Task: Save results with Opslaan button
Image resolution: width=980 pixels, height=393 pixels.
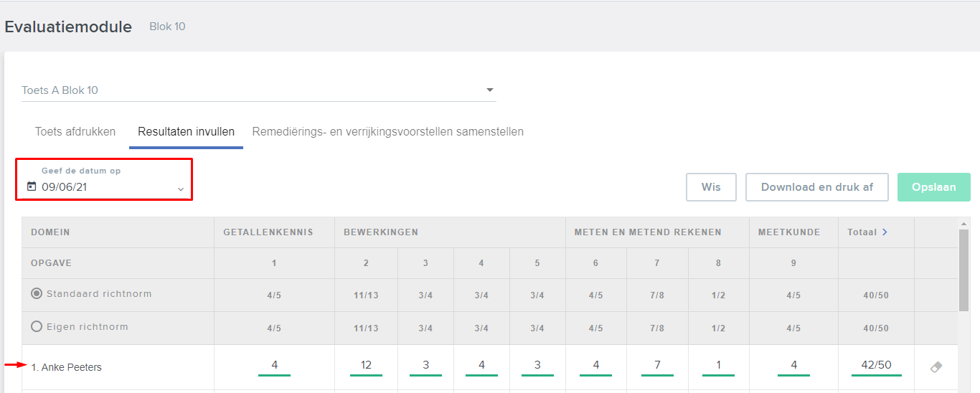Action: click(933, 187)
